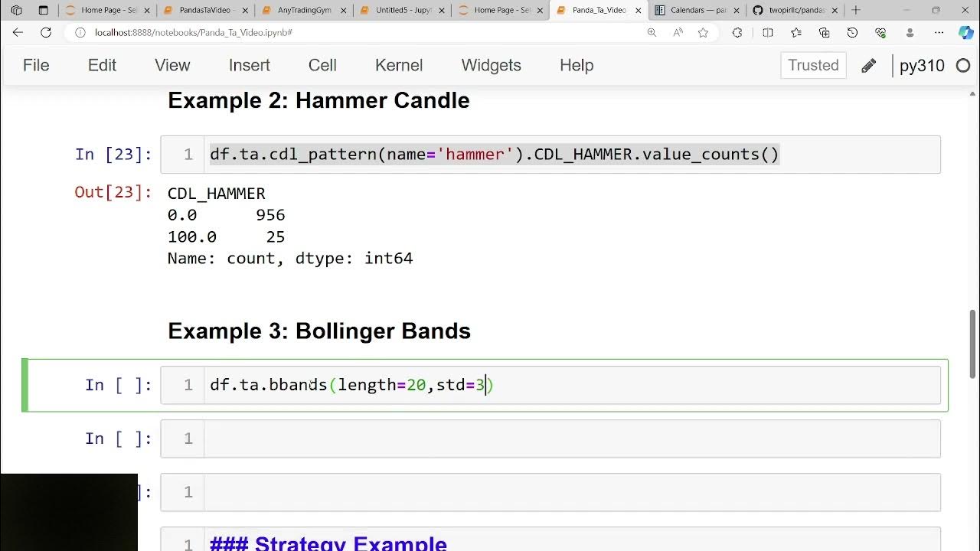Open browser extensions puzzle icon
The image size is (980, 551).
point(737,33)
